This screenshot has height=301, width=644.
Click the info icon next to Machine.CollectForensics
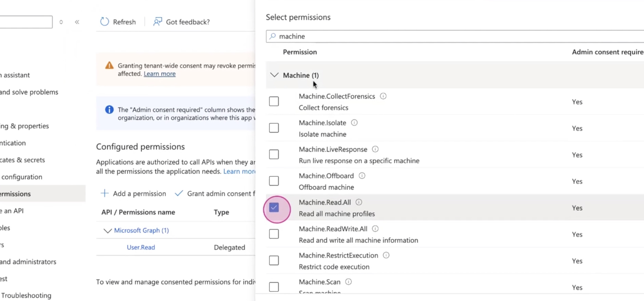tap(383, 96)
